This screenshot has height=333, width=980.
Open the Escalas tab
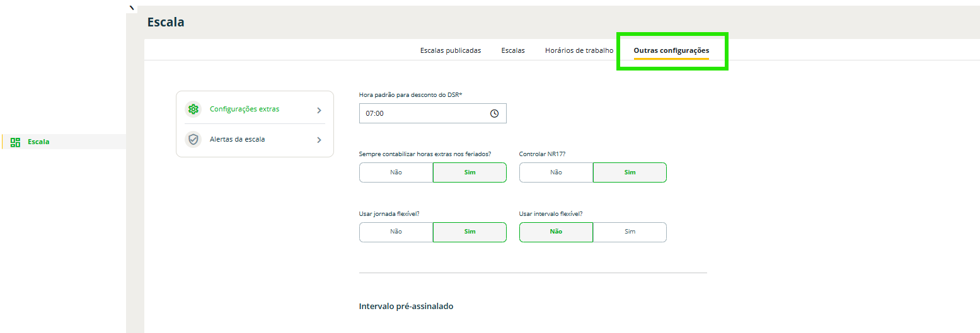tap(513, 50)
